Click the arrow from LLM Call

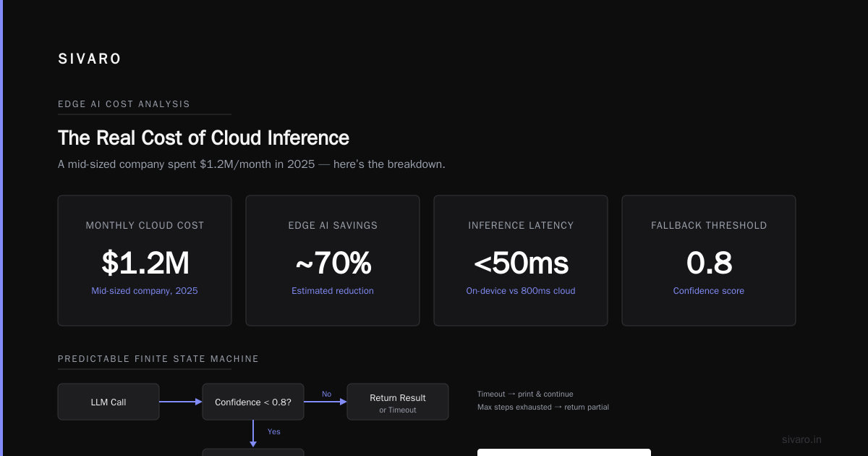(x=181, y=402)
